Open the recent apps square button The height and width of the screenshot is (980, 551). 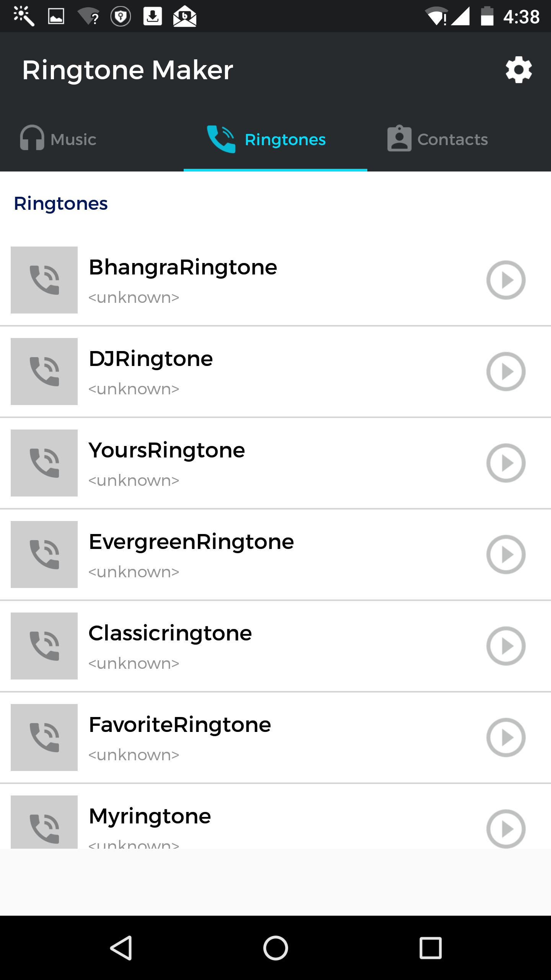click(430, 948)
